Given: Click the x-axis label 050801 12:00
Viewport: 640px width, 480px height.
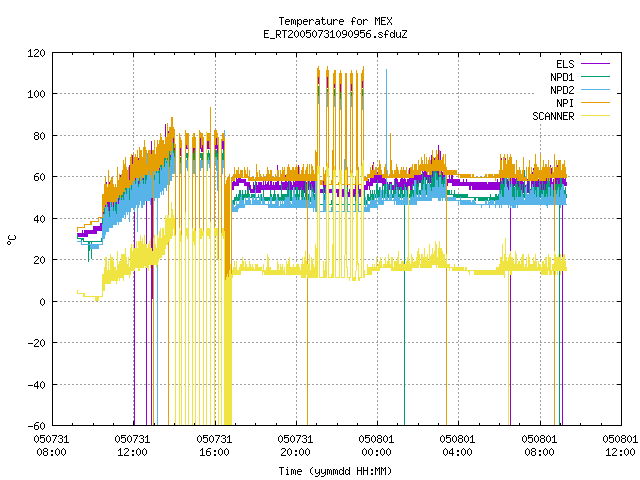Looking at the screenshot, I should tap(620, 446).
